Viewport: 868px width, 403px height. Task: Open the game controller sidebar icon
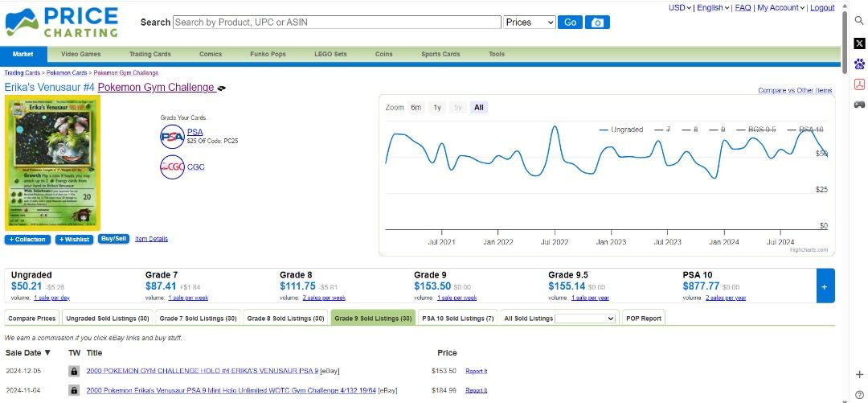859,104
